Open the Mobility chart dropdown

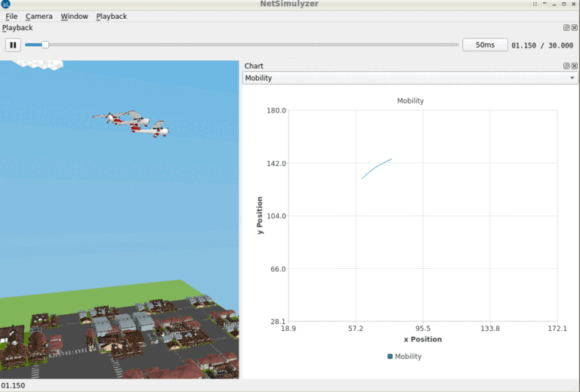tap(409, 78)
